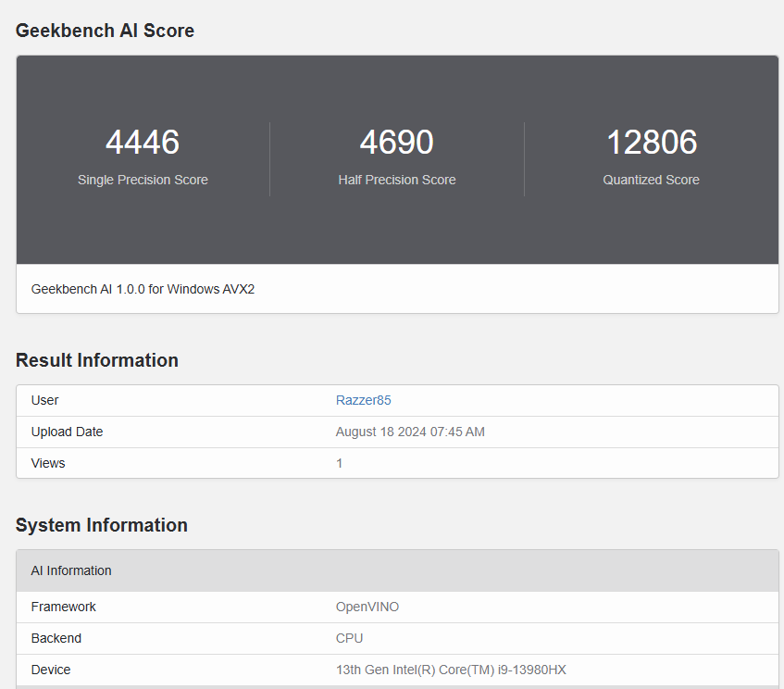This screenshot has height=689, width=784.
Task: Click the AI Information table header
Action: coord(397,570)
